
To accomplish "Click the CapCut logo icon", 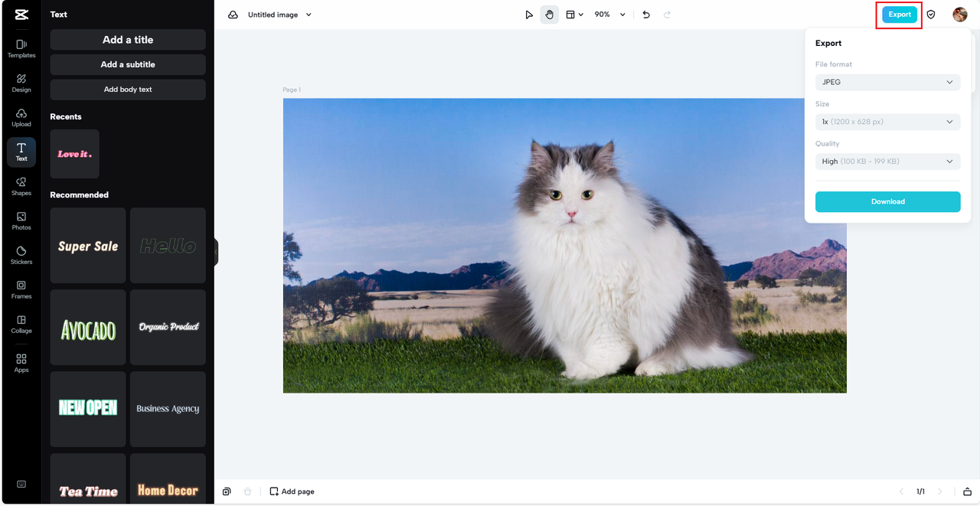I will tap(21, 15).
